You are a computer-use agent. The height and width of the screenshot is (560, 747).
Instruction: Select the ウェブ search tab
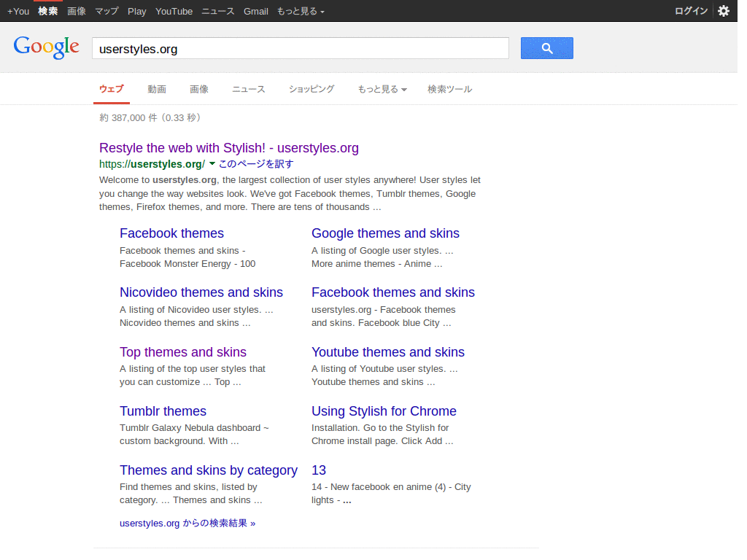[112, 89]
